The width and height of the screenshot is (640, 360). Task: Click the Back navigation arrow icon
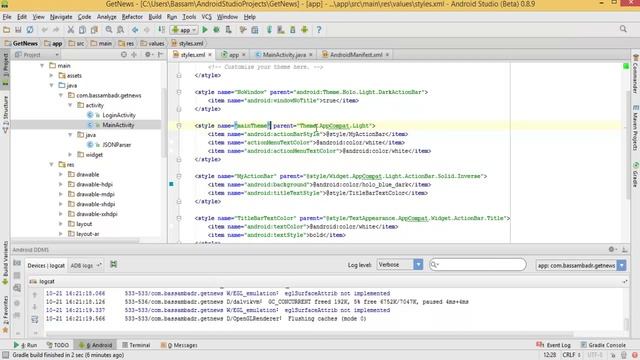[135, 30]
